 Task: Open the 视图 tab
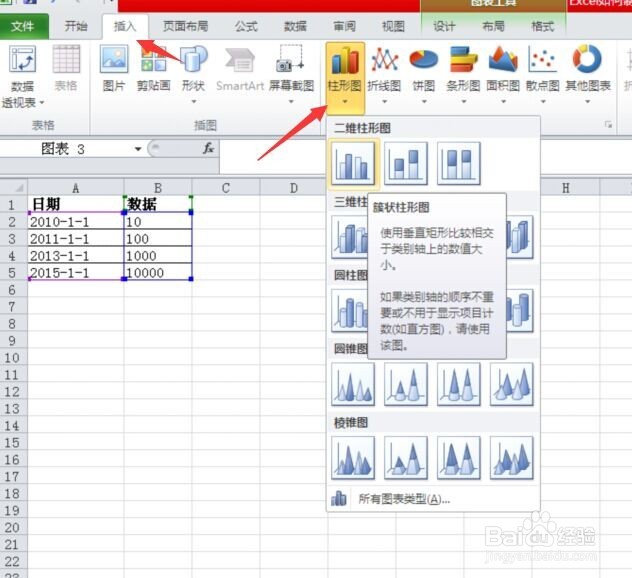pos(393,27)
